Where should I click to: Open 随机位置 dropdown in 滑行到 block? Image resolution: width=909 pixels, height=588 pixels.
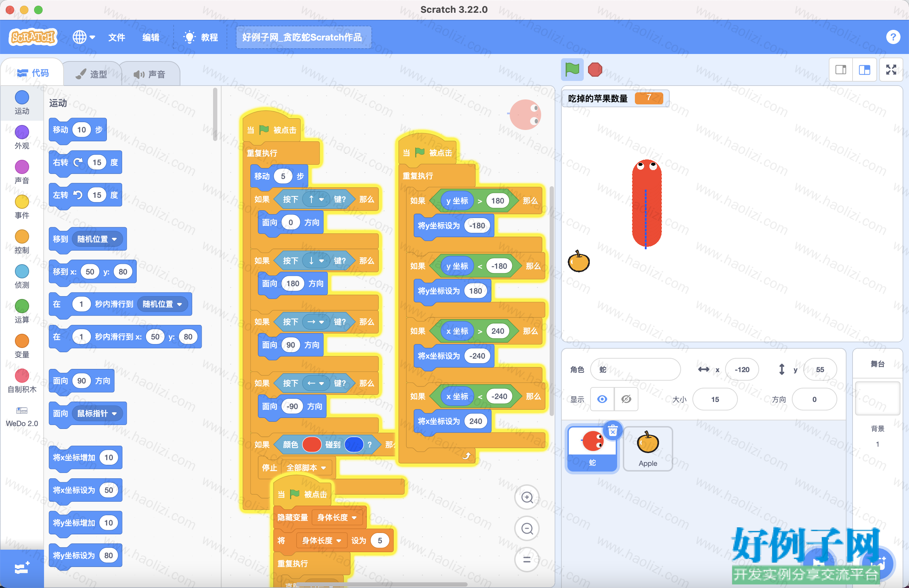coord(162,304)
